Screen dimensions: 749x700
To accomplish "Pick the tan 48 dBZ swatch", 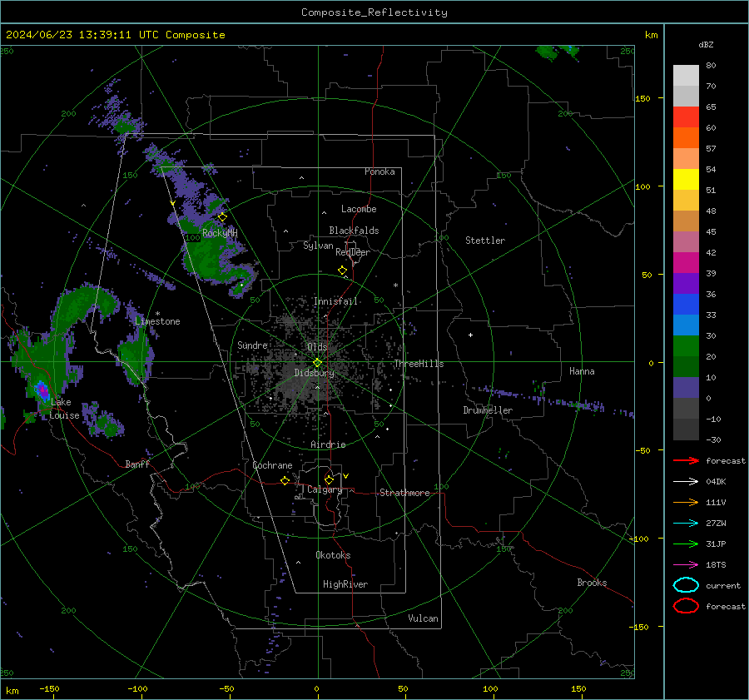I will coord(686,221).
